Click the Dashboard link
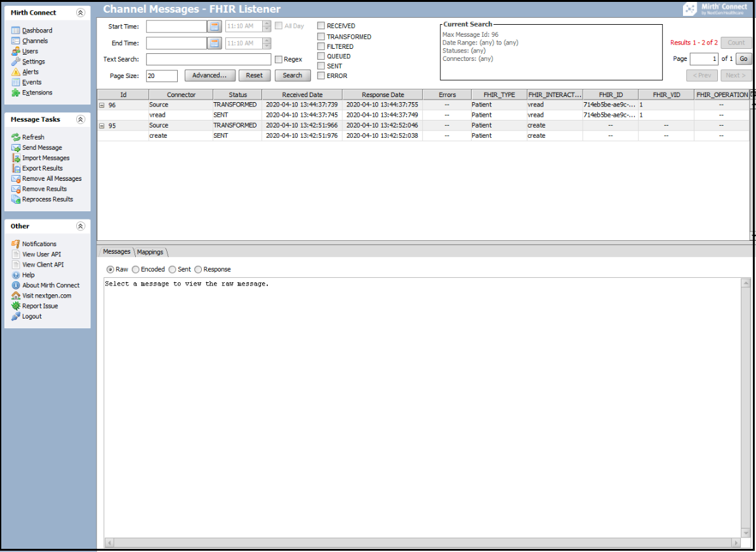Viewport: 756px width, 552px height. [37, 30]
